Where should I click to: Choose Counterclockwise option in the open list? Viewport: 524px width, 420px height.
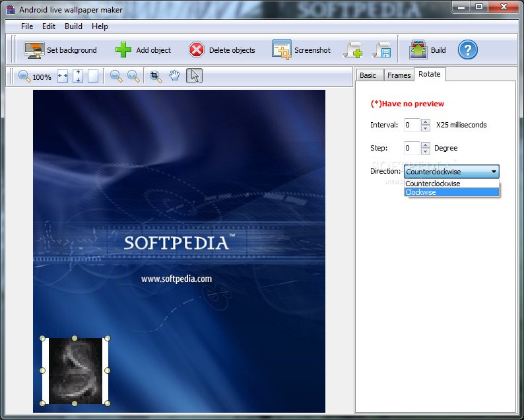[x=451, y=184]
